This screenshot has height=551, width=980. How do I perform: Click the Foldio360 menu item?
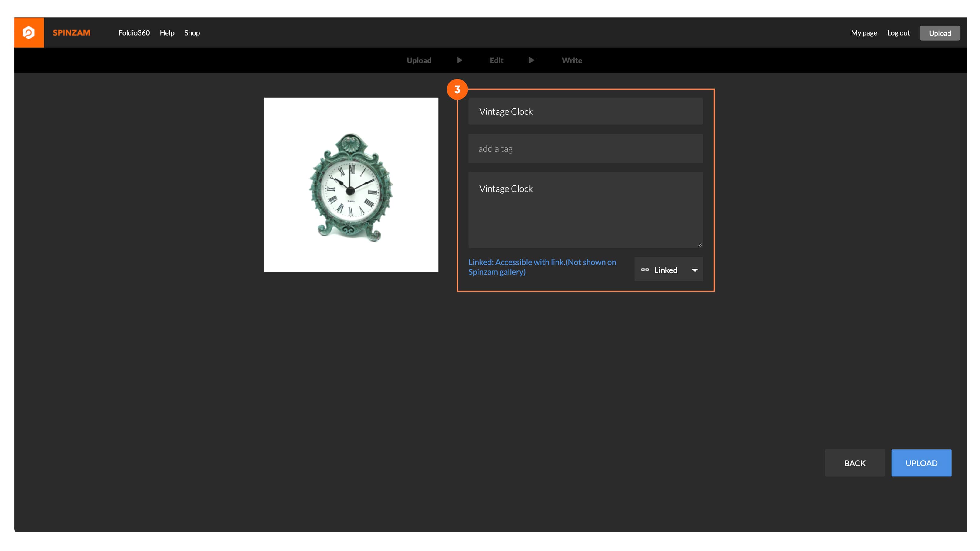click(134, 32)
